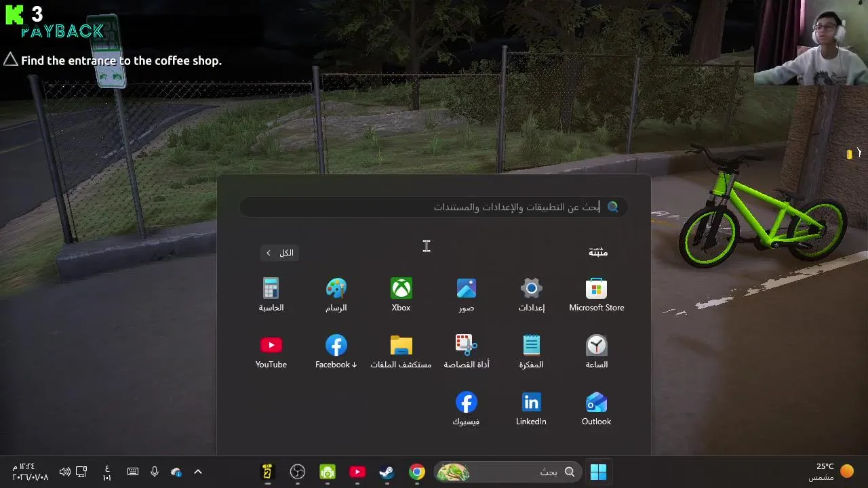The image size is (868, 488).
Task: Open the volume speaker tray icon
Action: pyautogui.click(x=64, y=472)
